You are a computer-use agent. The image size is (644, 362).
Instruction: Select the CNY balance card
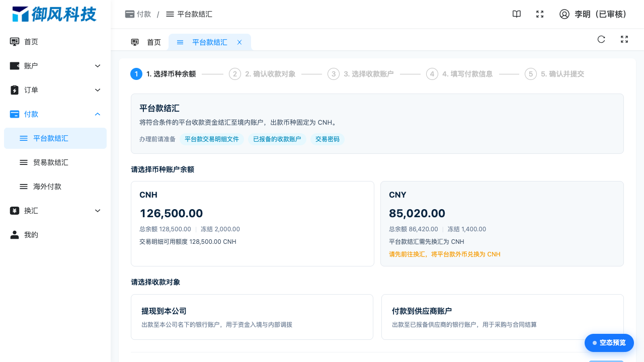tap(502, 224)
